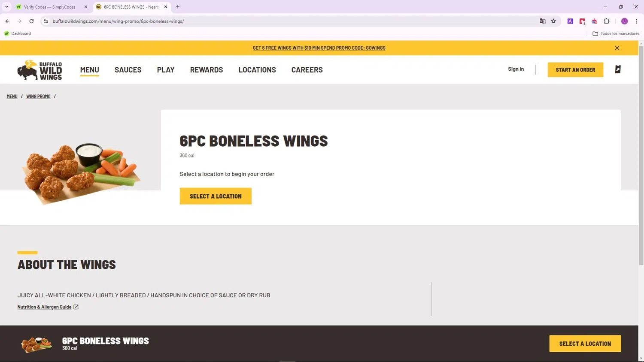Select the 6PC Boneless Wings tab
644x362 pixels.
[x=131, y=7]
